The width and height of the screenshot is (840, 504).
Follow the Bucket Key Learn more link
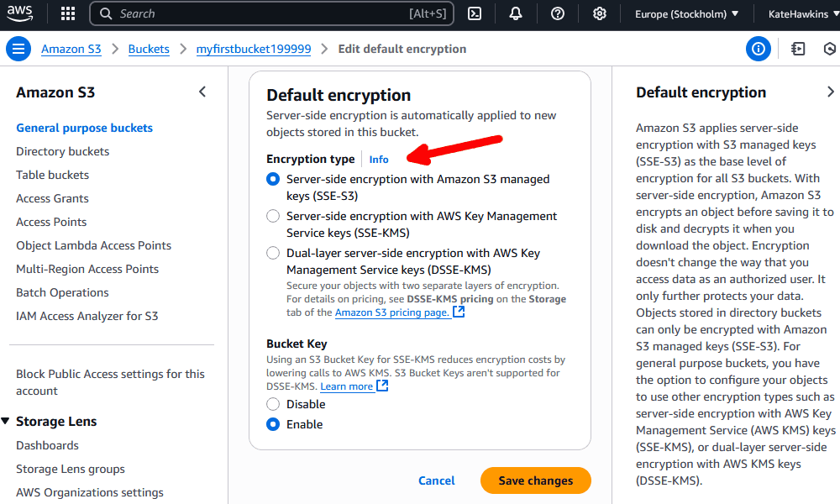click(347, 386)
